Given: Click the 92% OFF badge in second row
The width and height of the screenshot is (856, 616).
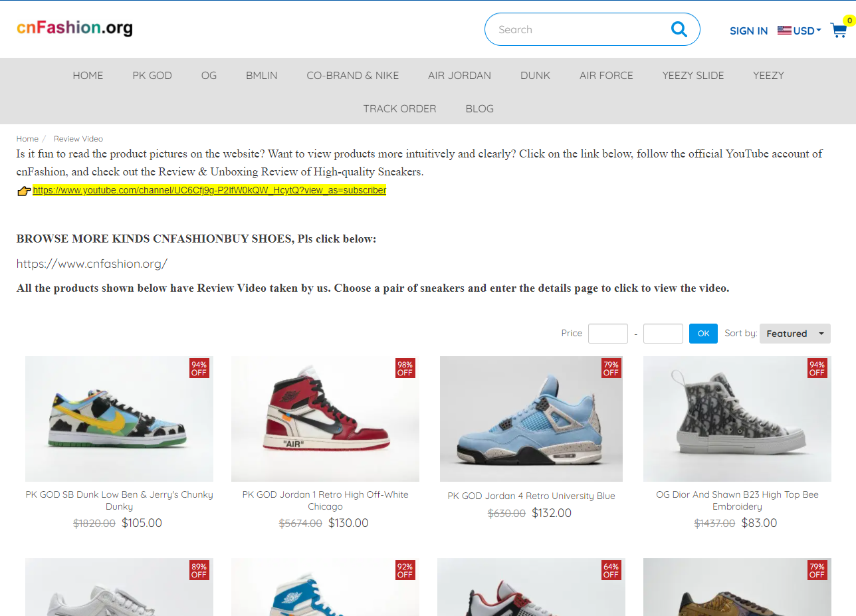Looking at the screenshot, I should click(405, 571).
